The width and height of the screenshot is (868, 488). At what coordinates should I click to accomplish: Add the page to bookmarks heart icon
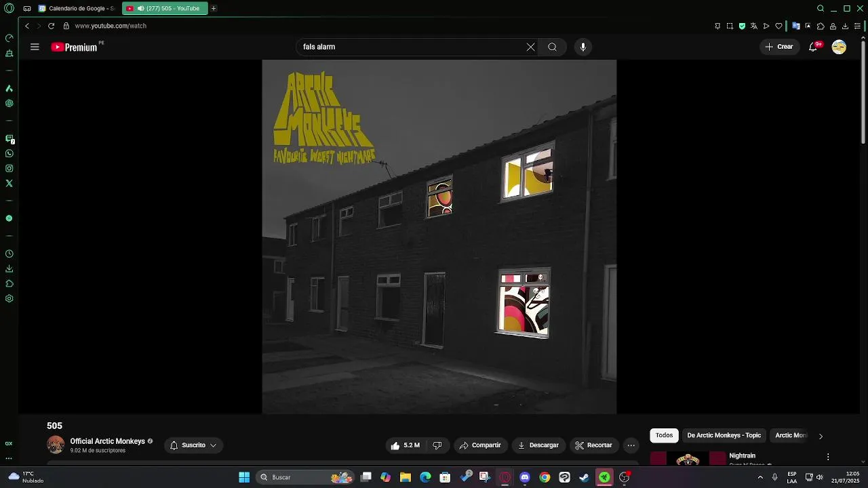[x=778, y=26]
